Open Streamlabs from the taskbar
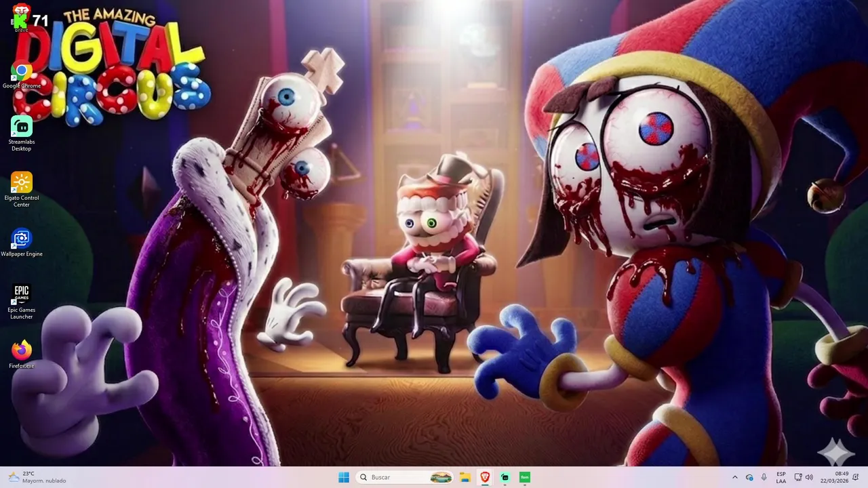The width and height of the screenshot is (868, 488). click(x=505, y=477)
